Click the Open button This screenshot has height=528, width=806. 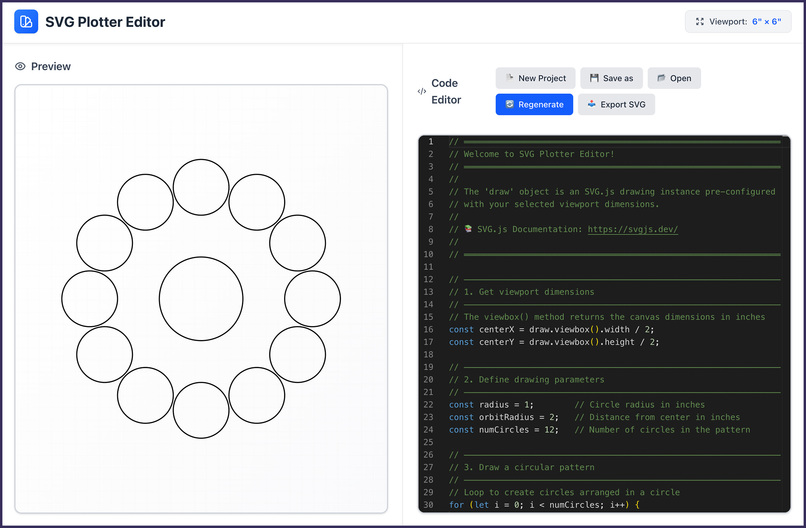tap(674, 78)
